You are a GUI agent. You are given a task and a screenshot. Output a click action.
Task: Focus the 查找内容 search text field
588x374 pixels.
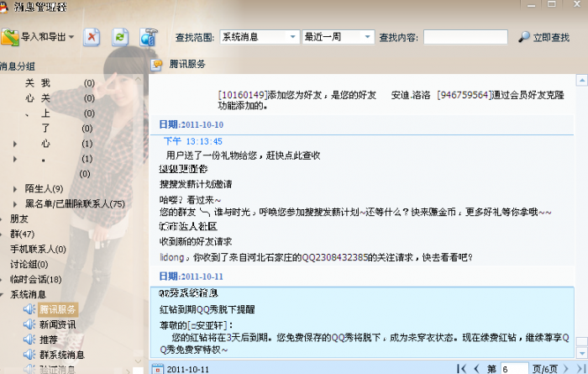point(465,37)
